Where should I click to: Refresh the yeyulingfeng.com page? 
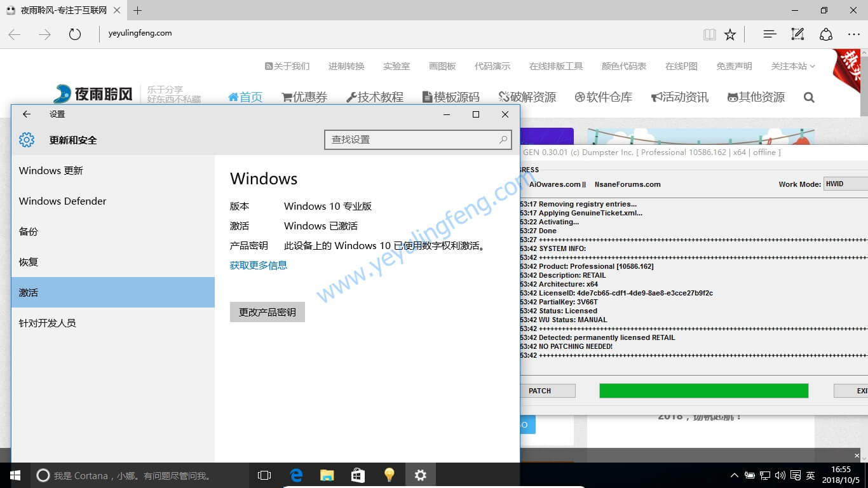[75, 34]
